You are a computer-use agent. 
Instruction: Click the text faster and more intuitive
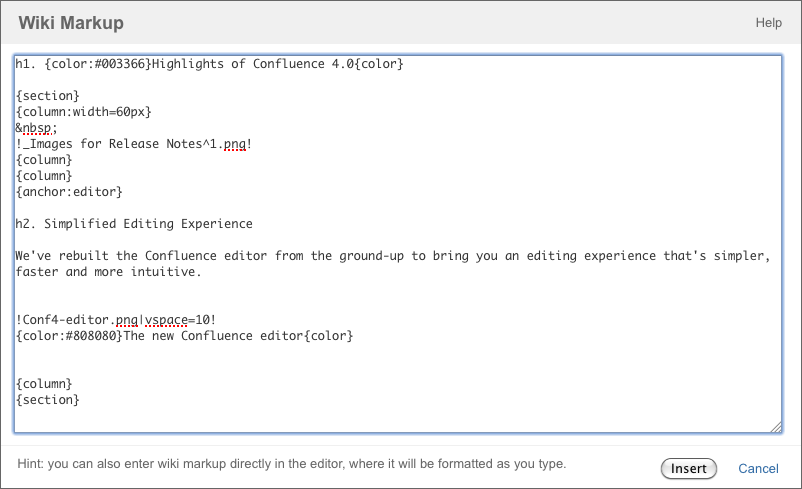click(108, 272)
